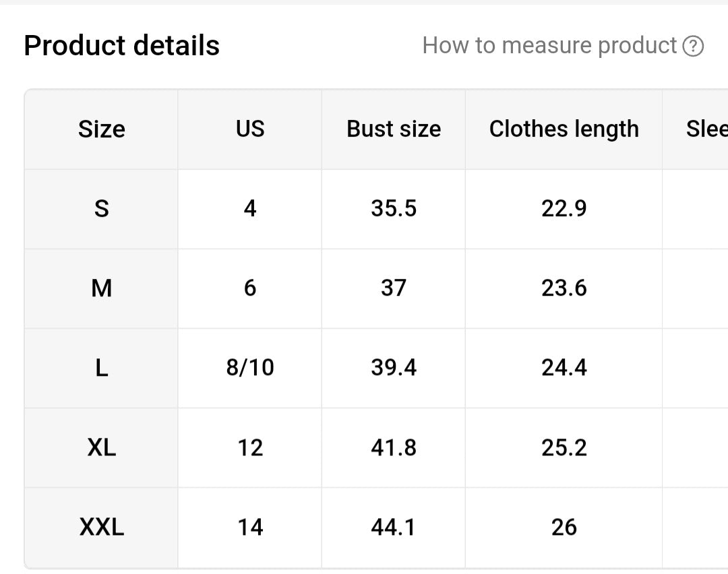Viewport: 728px width, 574px height.
Task: Click the US value 12 for size XL
Action: point(249,447)
